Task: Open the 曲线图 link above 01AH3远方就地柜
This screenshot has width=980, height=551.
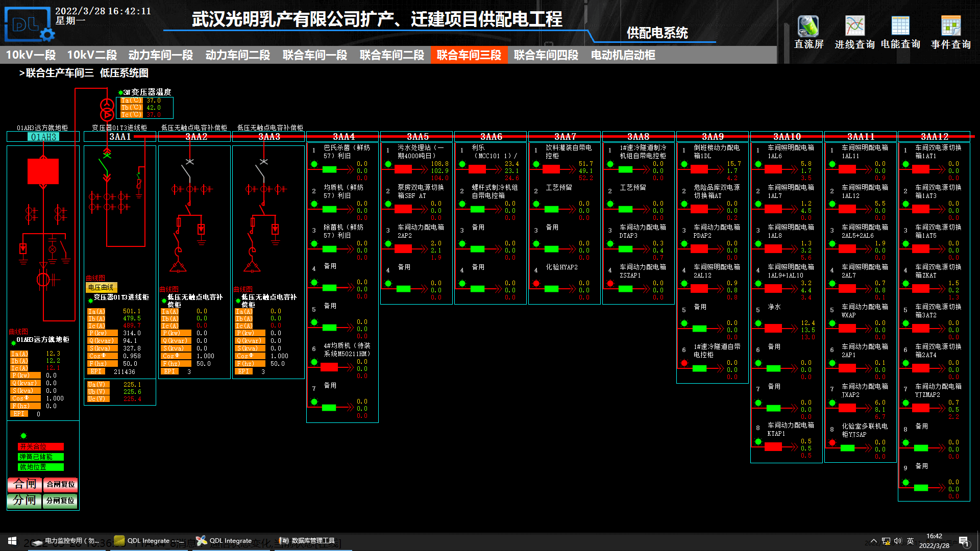Action: [x=18, y=332]
